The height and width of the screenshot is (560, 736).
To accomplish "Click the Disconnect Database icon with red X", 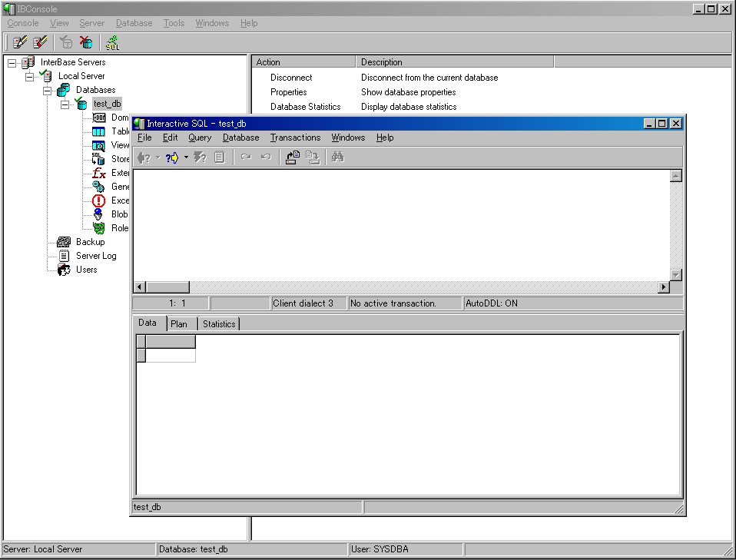I will [86, 42].
